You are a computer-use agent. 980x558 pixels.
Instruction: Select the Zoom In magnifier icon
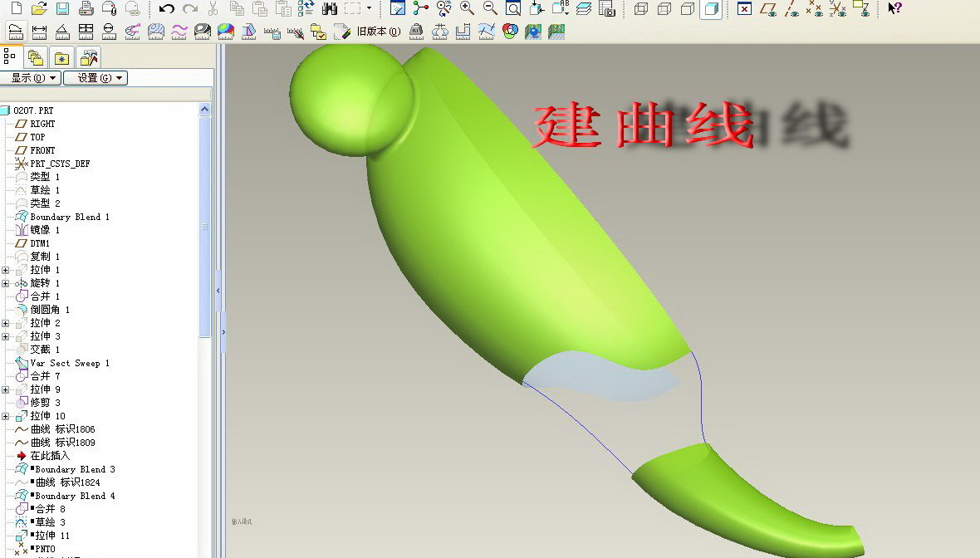(x=468, y=9)
